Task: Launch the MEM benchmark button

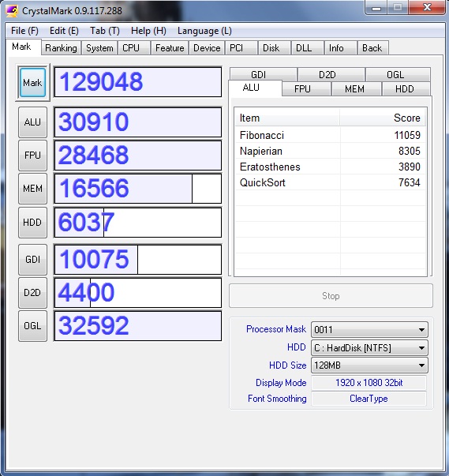Action: click(x=32, y=189)
